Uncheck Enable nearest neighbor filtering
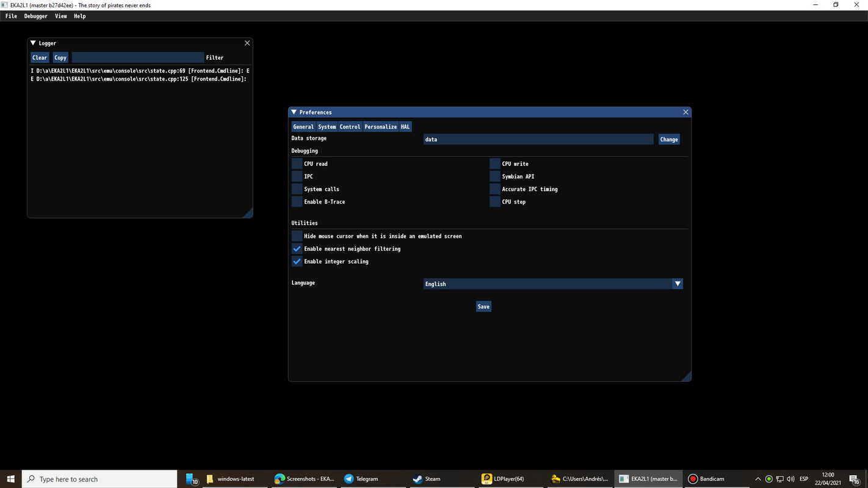The width and height of the screenshot is (868, 488). [x=297, y=249]
